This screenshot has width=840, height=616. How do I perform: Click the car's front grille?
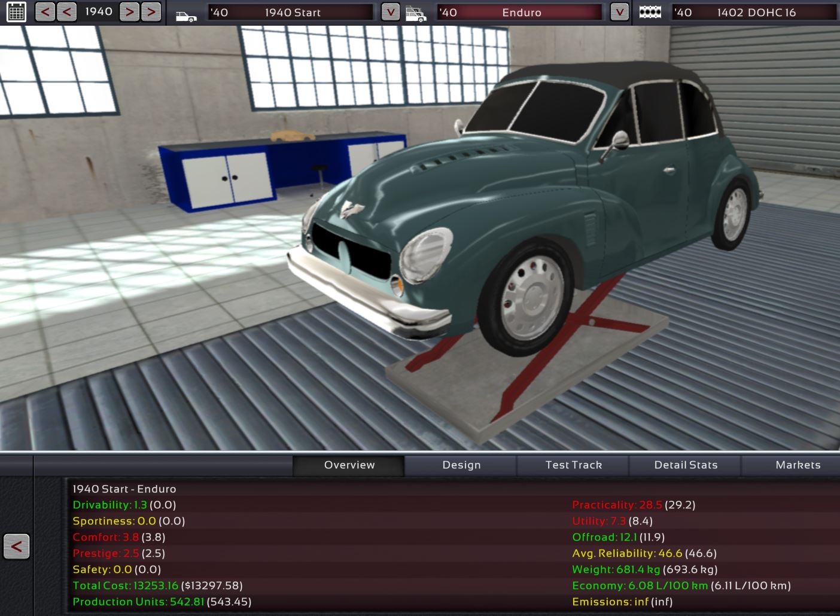click(353, 251)
